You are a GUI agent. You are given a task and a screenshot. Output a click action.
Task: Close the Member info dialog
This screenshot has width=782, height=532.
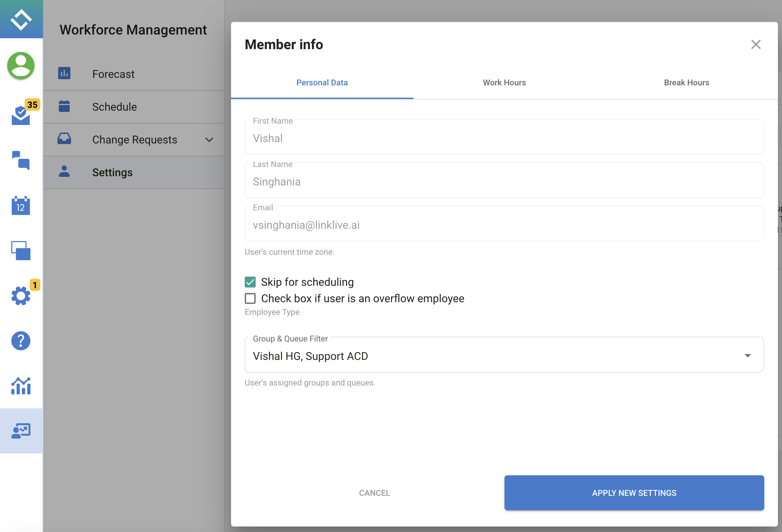click(x=756, y=44)
